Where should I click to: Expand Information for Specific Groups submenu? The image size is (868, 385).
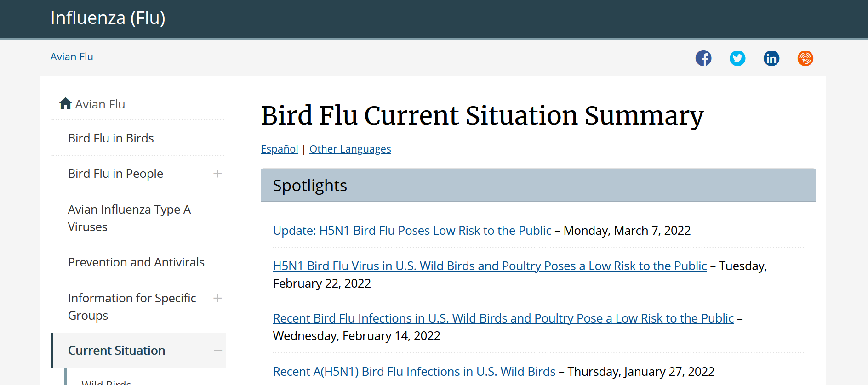tap(217, 298)
